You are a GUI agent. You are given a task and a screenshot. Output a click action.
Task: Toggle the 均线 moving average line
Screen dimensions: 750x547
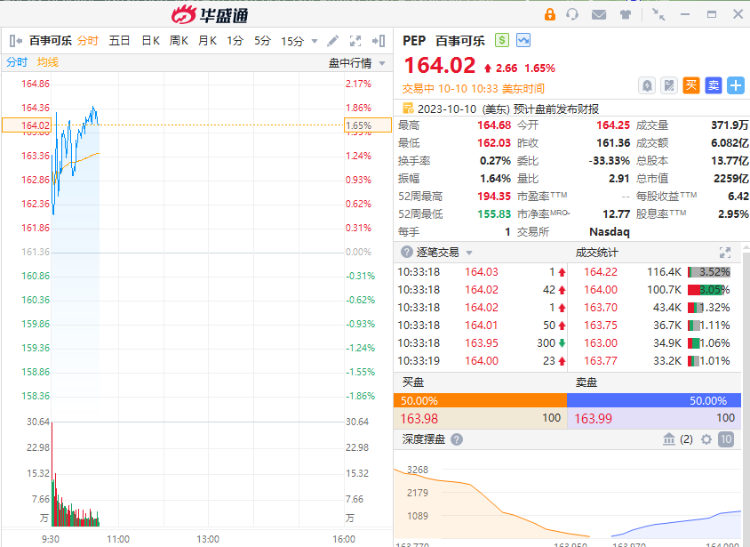[48, 62]
